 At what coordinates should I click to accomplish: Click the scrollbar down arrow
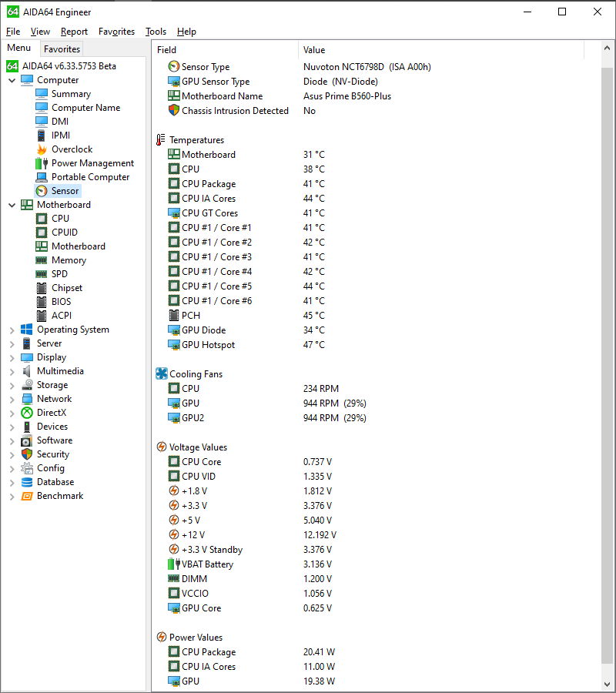(x=608, y=685)
